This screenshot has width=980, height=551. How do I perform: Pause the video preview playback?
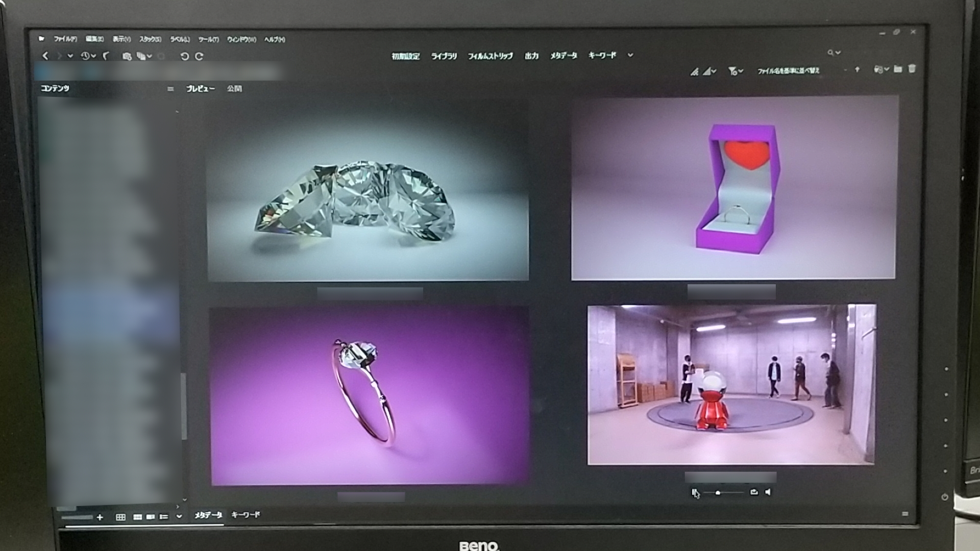(694, 492)
